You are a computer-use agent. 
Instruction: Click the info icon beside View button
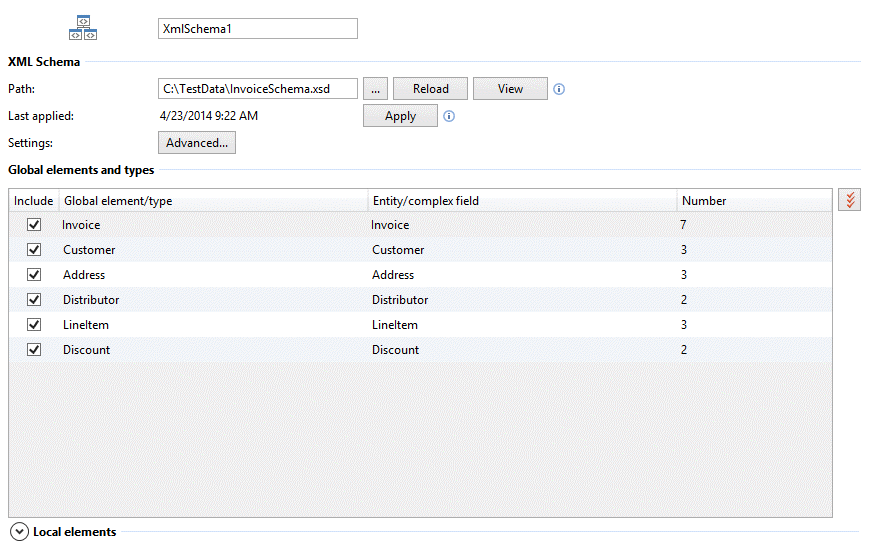coord(559,89)
